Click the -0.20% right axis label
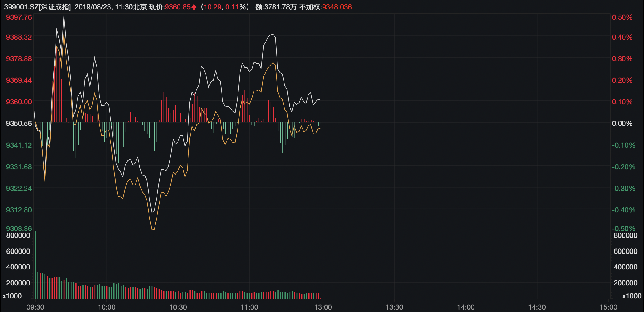 point(624,167)
